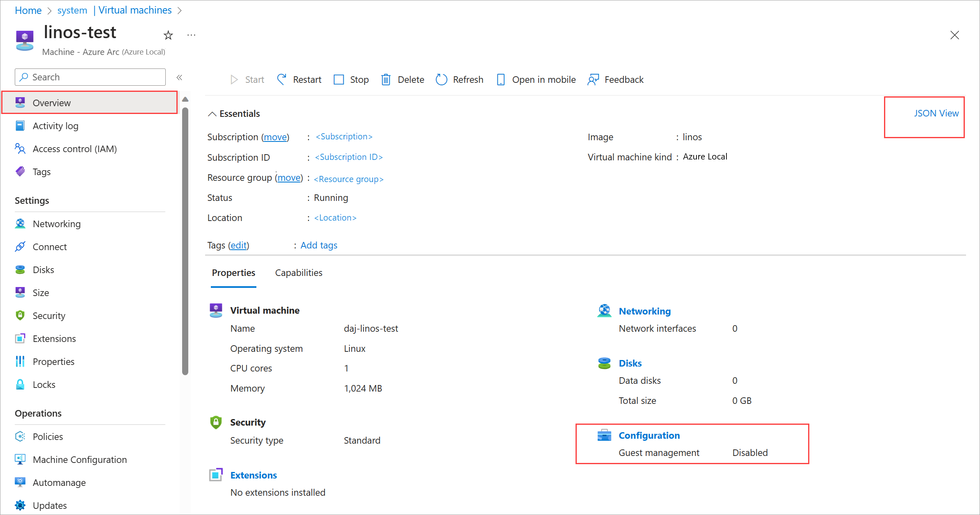Navigate to Virtual machines breadcrumb

coord(135,10)
